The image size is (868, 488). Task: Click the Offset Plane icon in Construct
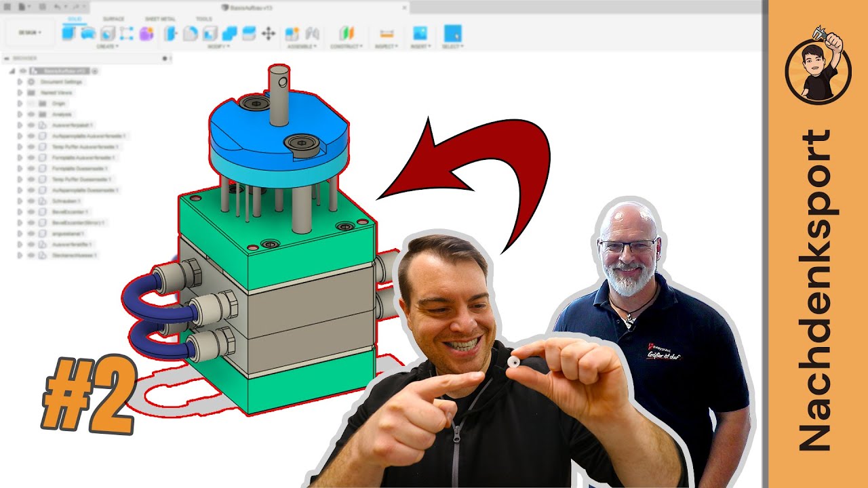[x=347, y=33]
